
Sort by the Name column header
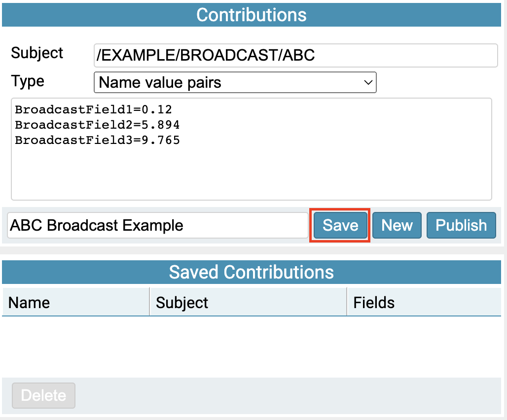point(75,302)
